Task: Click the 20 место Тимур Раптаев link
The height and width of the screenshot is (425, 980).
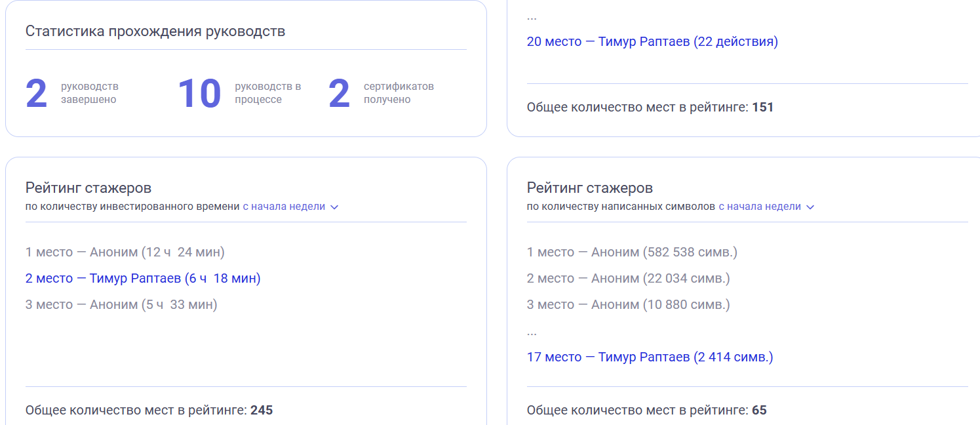Action: pyautogui.click(x=652, y=42)
